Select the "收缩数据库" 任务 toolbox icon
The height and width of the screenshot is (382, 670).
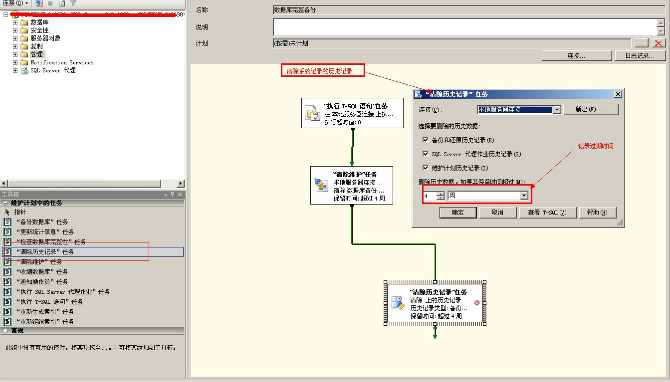click(7, 271)
